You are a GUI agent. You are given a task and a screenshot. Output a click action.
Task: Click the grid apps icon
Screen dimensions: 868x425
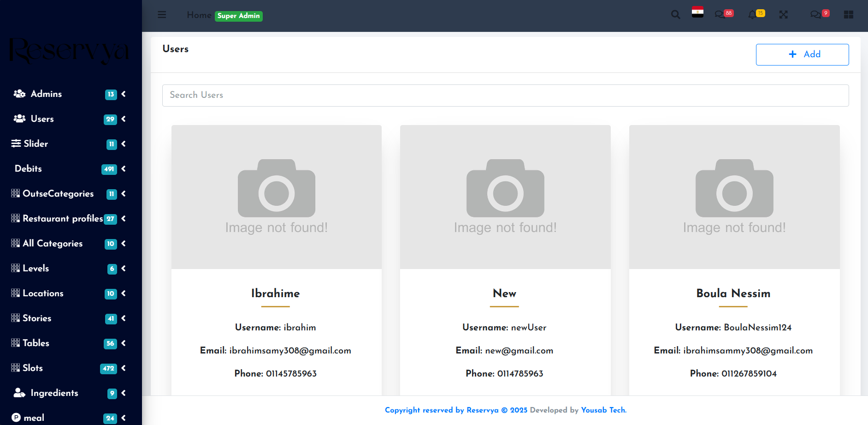(x=848, y=15)
